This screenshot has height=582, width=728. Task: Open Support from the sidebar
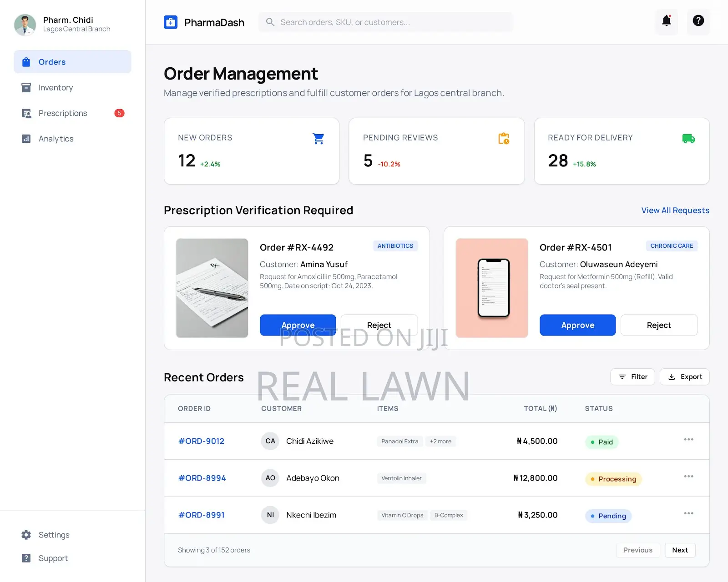coord(72,558)
